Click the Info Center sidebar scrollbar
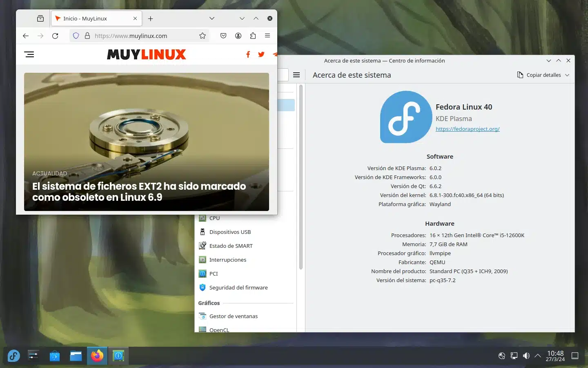This screenshot has height=368, width=588. [x=301, y=177]
